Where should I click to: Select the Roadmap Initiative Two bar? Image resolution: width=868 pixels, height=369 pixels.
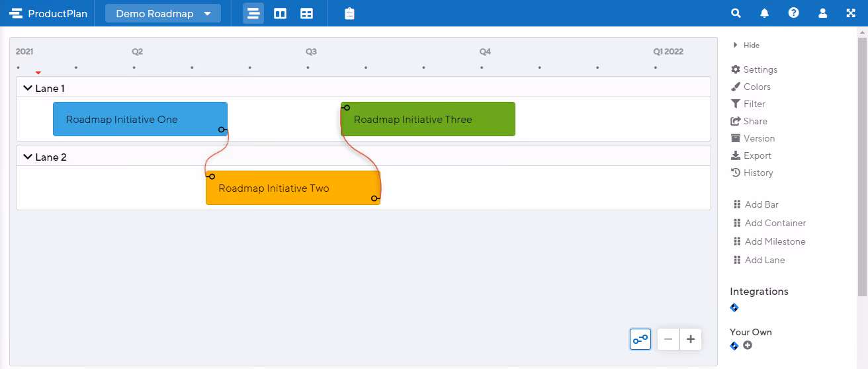(x=293, y=188)
